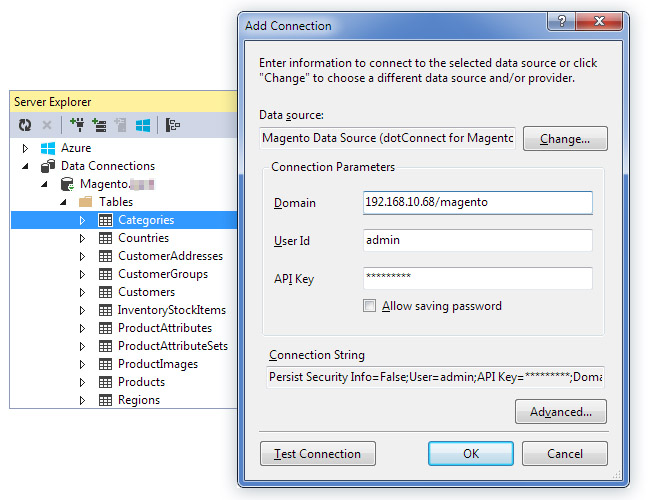
Task: Open the Advanced connection settings
Action: (561, 411)
